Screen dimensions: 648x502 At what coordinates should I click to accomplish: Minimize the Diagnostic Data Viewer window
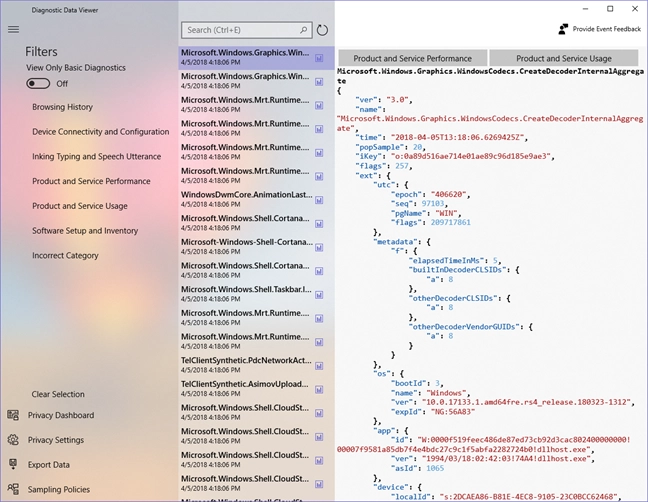pyautogui.click(x=586, y=9)
